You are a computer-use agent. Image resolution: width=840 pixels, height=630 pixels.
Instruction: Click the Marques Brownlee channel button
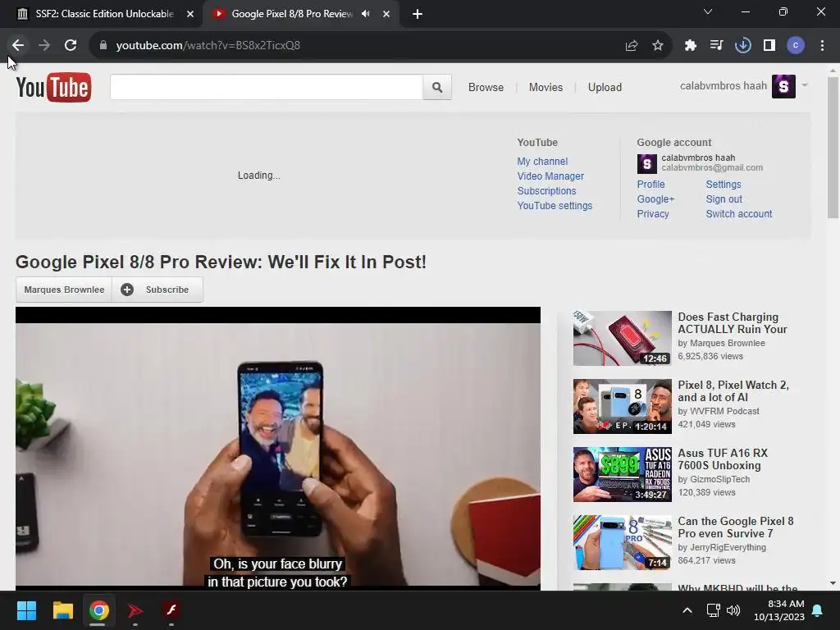(x=64, y=290)
